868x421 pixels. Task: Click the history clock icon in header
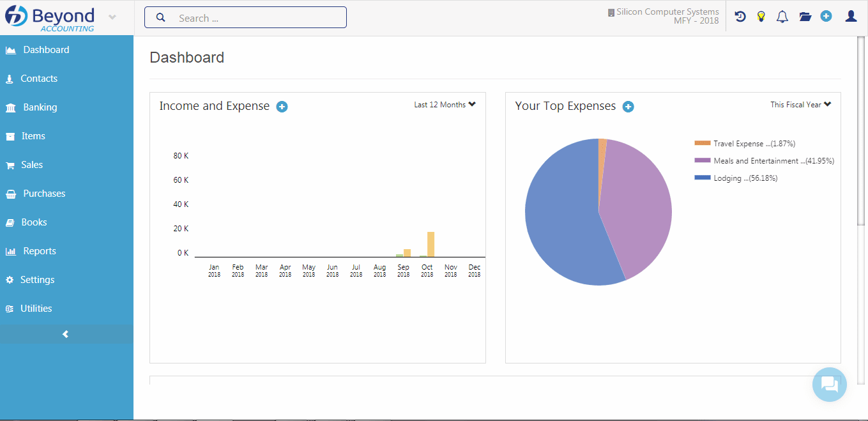(x=740, y=17)
